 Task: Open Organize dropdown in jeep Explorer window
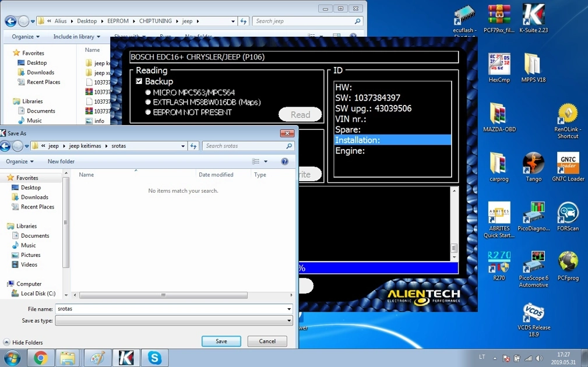[26, 36]
